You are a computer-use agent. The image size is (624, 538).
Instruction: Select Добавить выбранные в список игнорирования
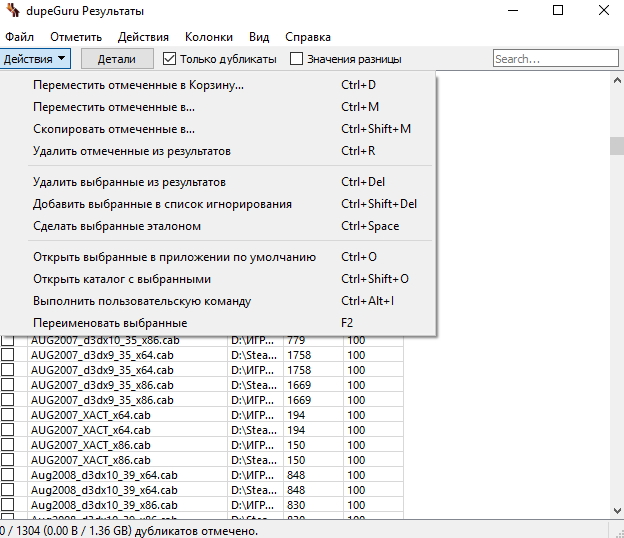point(162,204)
